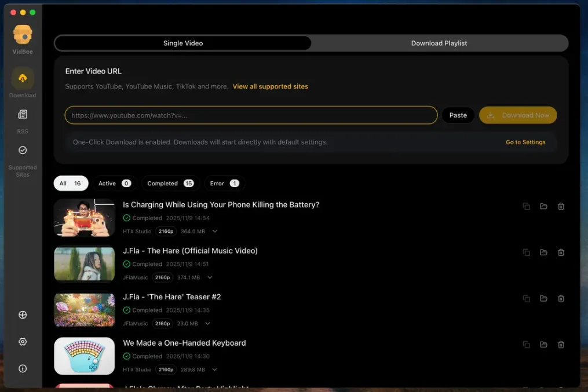Image resolution: width=588 pixels, height=392 pixels.
Task: Click the 2160p badge on 289.8 MB video
Action: pyautogui.click(x=166, y=369)
